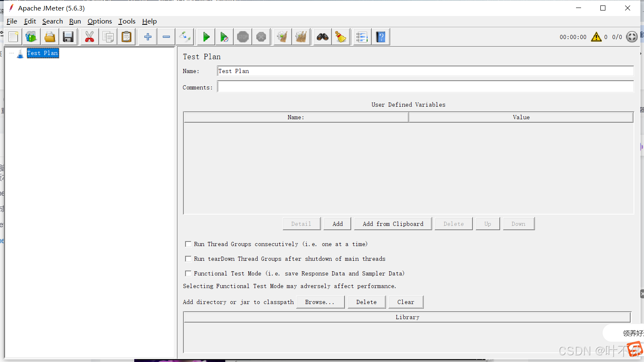This screenshot has width=644, height=362.
Task: Enable Functional Test Mode checkbox
Action: pyautogui.click(x=188, y=273)
